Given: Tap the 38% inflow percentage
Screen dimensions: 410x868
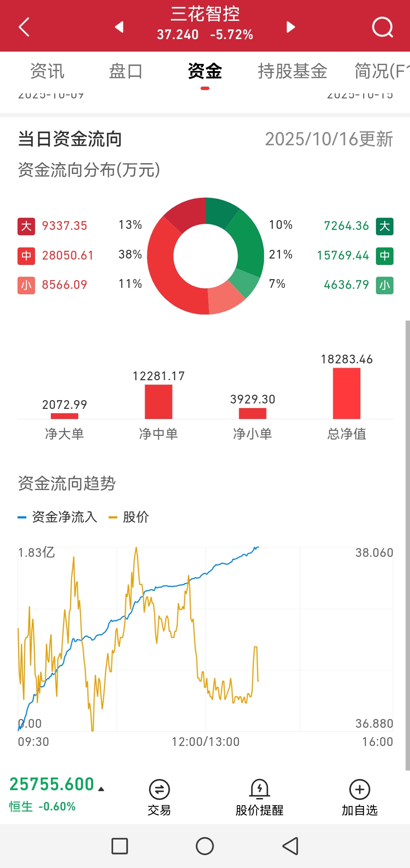Looking at the screenshot, I should pos(130,255).
